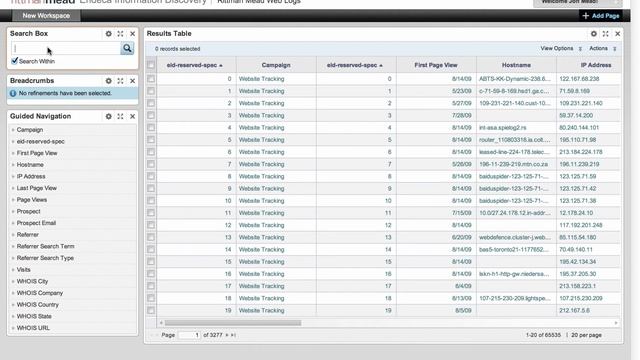The height and width of the screenshot is (360, 640).
Task: Go to next results page arrow
Action: click(x=227, y=335)
